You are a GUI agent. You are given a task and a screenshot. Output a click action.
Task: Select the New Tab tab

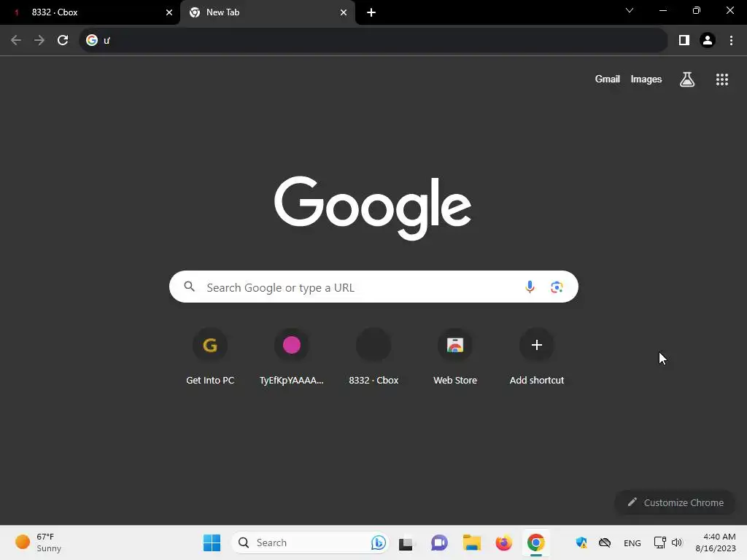tap(267, 12)
